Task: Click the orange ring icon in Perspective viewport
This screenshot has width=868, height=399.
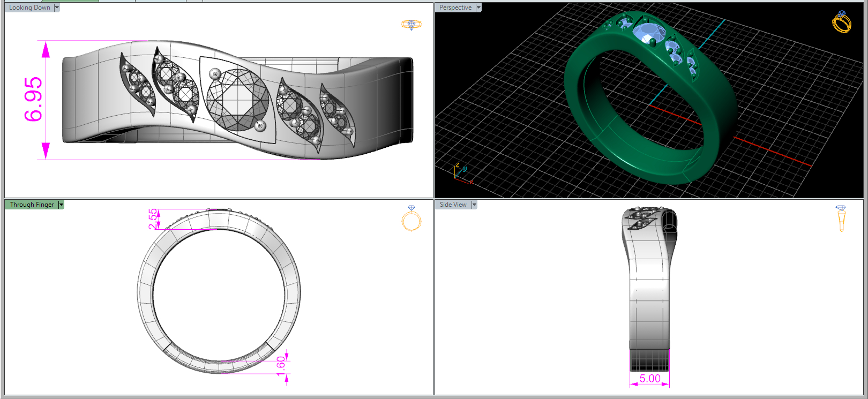Action: [842, 22]
